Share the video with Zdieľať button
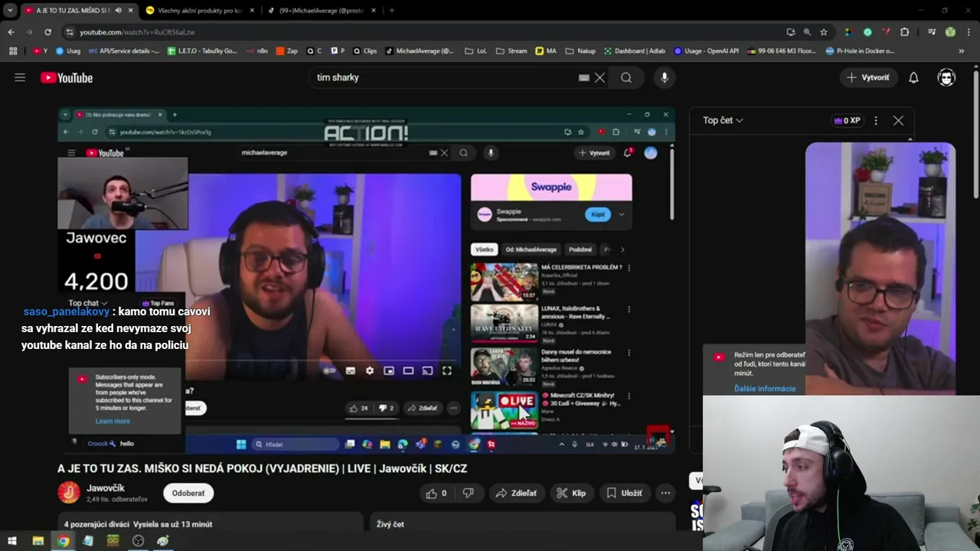This screenshot has width=980, height=551. point(516,493)
